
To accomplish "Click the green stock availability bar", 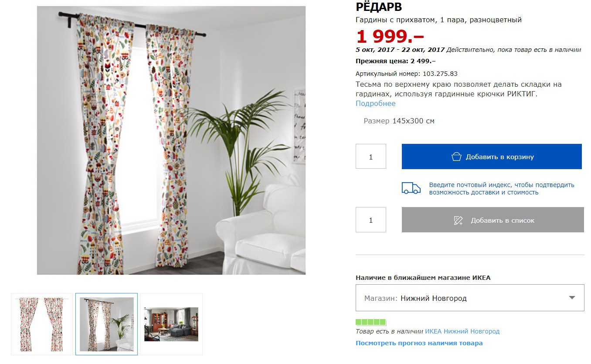I will tap(371, 322).
